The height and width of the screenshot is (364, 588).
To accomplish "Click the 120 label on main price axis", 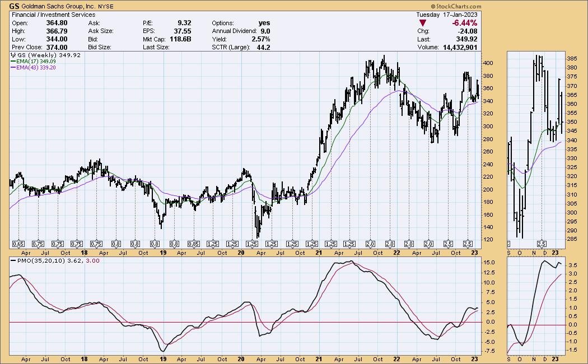I will pos(488,240).
